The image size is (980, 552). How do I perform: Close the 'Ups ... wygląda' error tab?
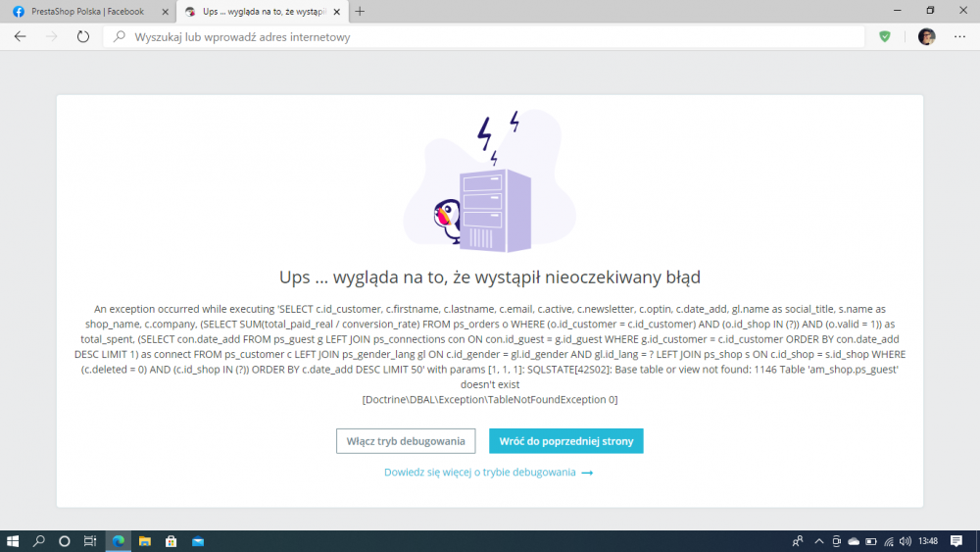tap(336, 12)
